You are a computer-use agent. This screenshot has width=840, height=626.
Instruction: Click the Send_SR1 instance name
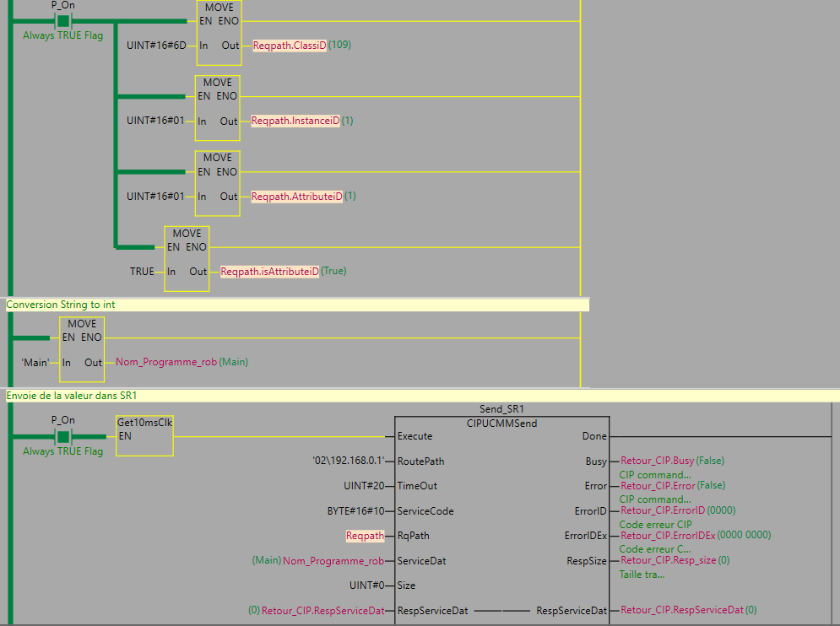pyautogui.click(x=501, y=409)
